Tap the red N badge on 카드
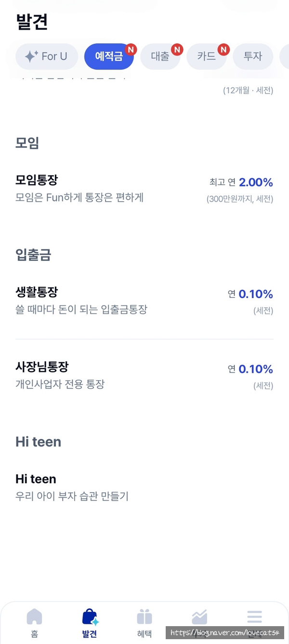The width and height of the screenshot is (289, 644). [x=223, y=49]
